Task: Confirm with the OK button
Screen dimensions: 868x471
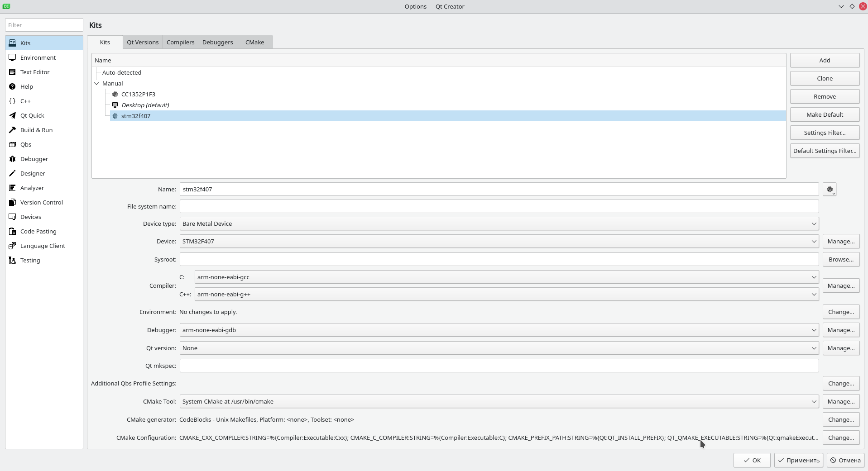Action: [752, 460]
